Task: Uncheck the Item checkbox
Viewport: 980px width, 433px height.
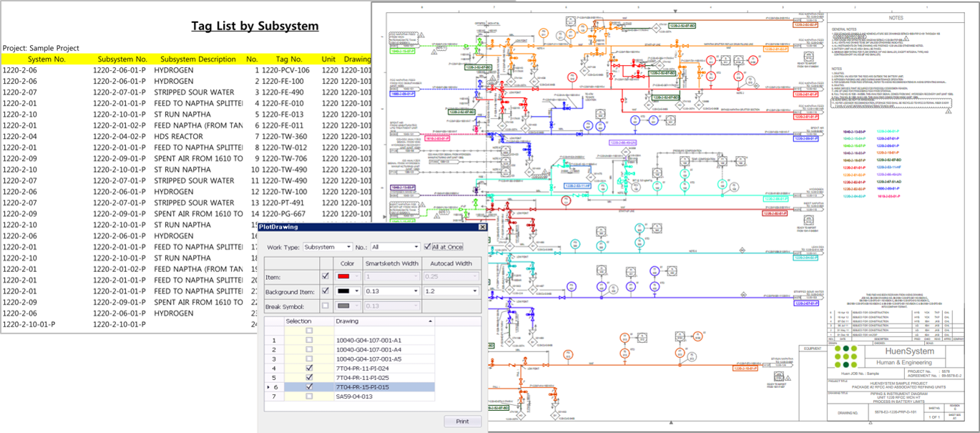Action: click(x=325, y=276)
